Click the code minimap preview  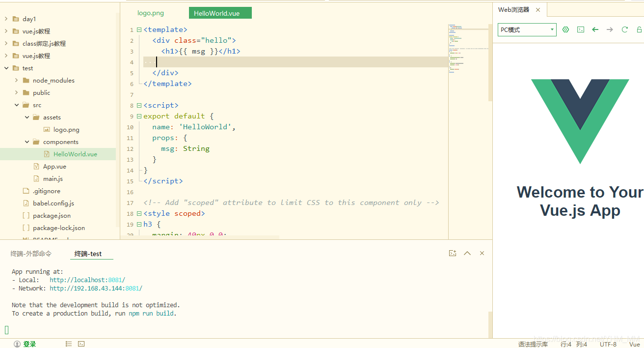coord(468,49)
